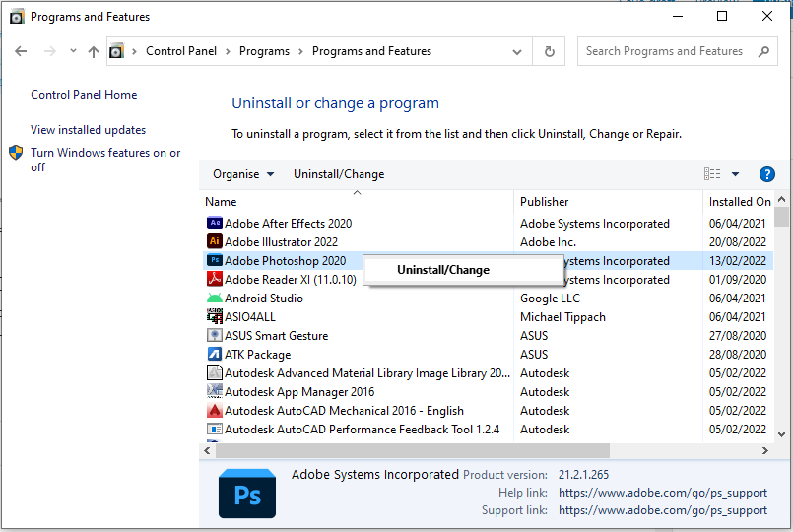Open View installed updates link
Screen dimensions: 793x532
[x=88, y=130]
